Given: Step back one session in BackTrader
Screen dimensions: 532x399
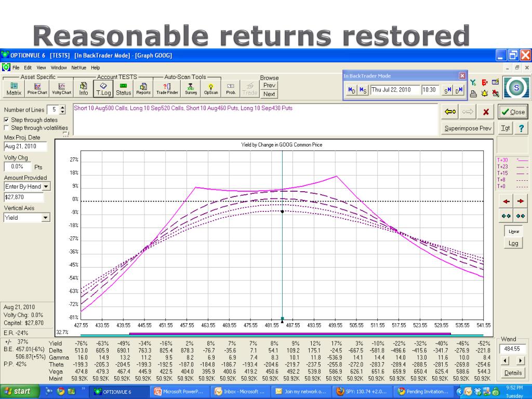Looking at the screenshot, I should tap(363, 90).
